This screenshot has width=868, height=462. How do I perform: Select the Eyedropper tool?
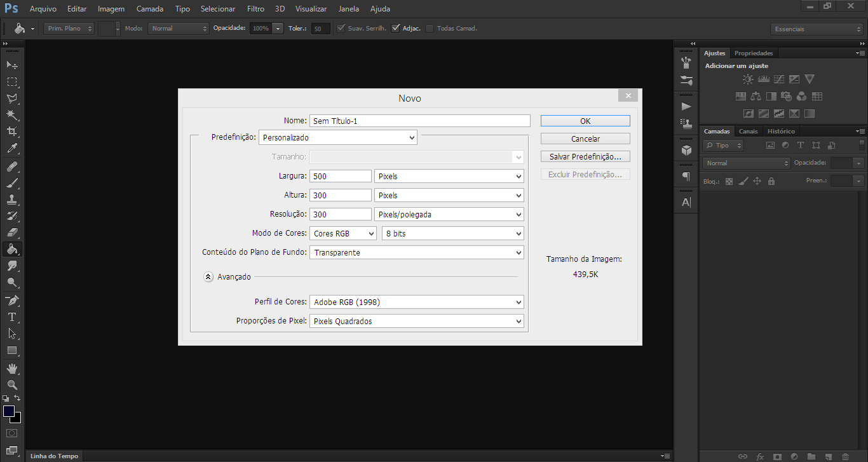click(12, 149)
